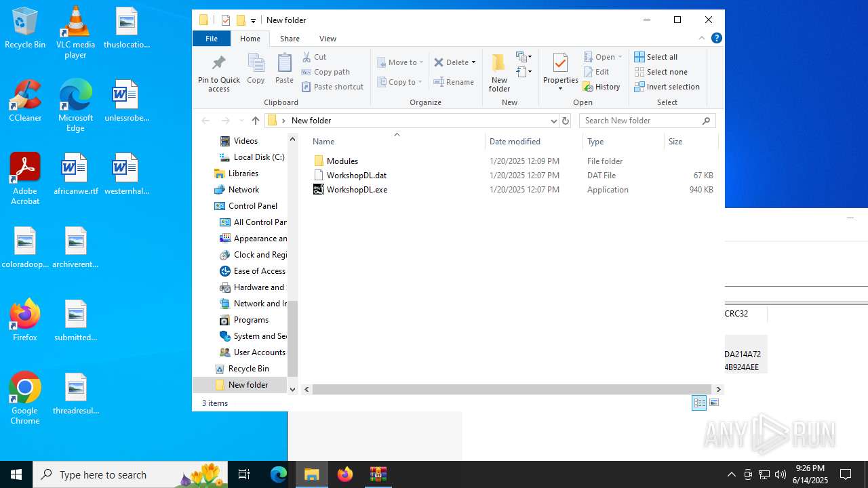868x488 pixels.
Task: Open the Help question mark icon
Action: point(716,38)
